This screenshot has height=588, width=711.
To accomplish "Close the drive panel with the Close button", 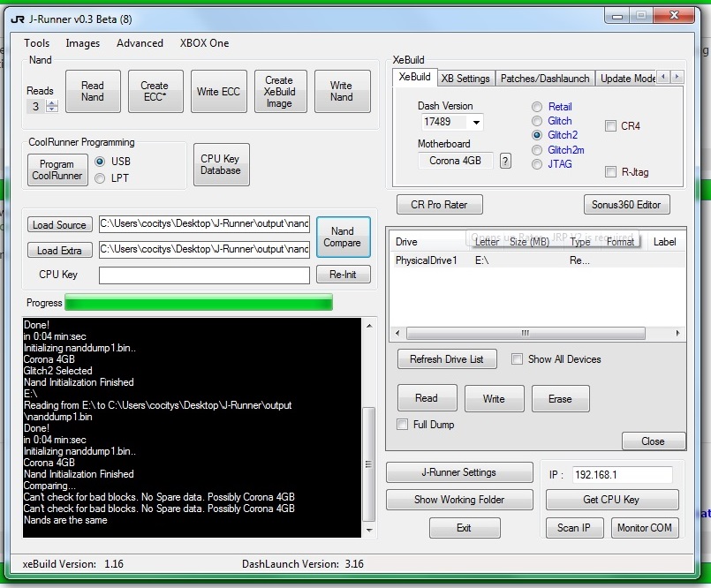I will click(654, 441).
